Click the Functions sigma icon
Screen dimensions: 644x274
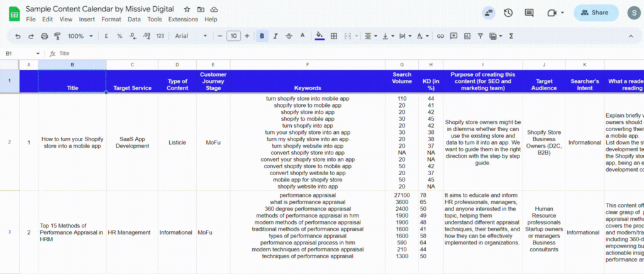tap(510, 36)
